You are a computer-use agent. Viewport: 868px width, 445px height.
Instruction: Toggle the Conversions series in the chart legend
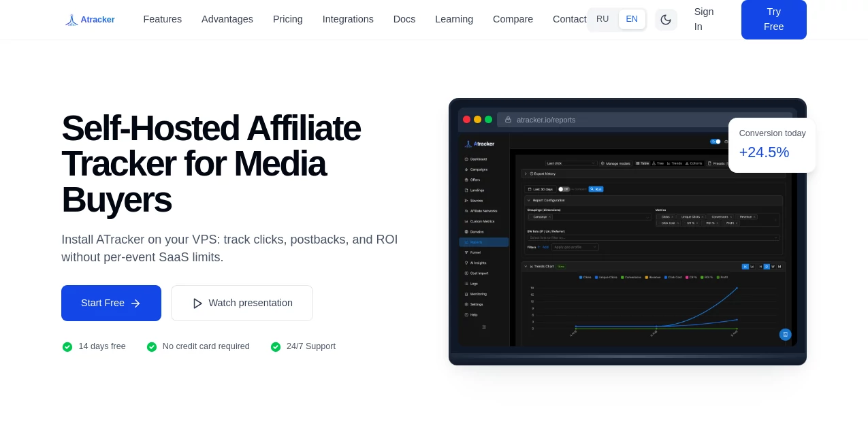631,277
